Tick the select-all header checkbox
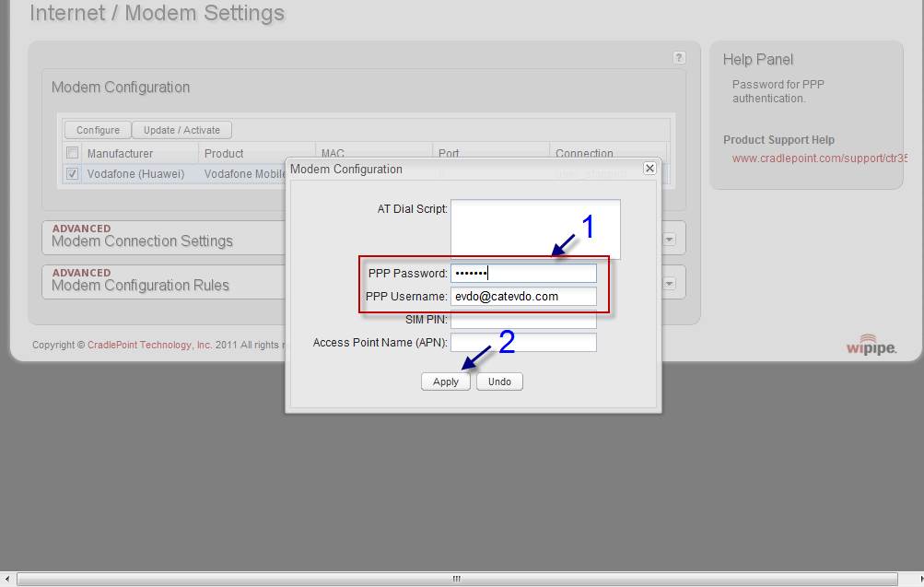The width and height of the screenshot is (924, 587). pos(73,153)
